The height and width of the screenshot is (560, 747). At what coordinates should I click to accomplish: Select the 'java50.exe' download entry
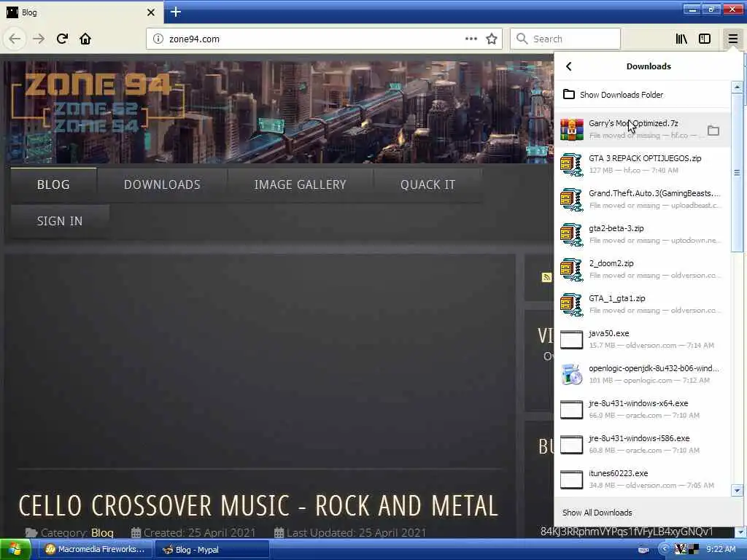click(642, 340)
